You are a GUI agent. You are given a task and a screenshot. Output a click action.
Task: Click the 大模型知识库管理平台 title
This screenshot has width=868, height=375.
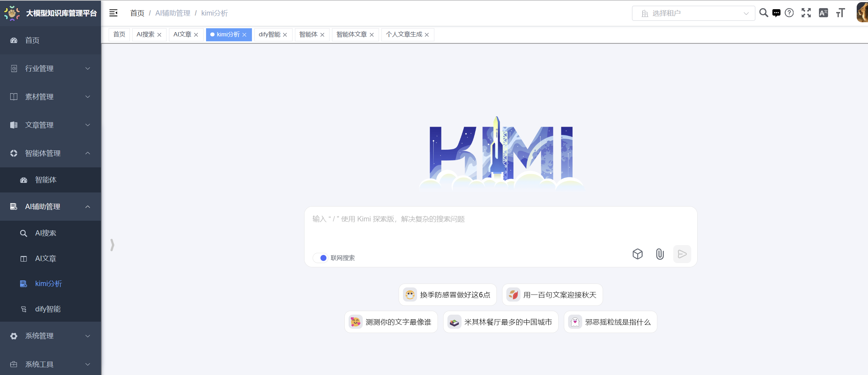click(61, 13)
